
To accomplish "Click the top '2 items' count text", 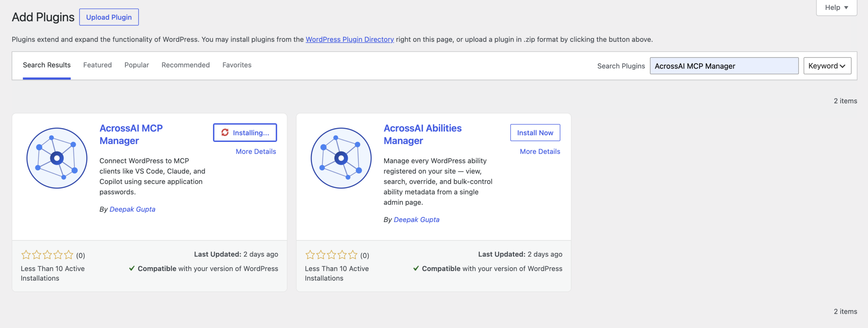I will [x=845, y=101].
